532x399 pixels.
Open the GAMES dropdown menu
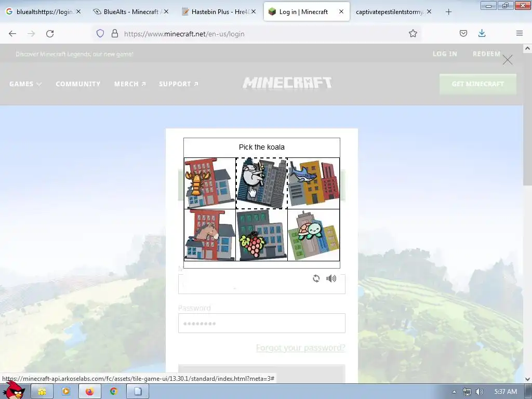(25, 84)
